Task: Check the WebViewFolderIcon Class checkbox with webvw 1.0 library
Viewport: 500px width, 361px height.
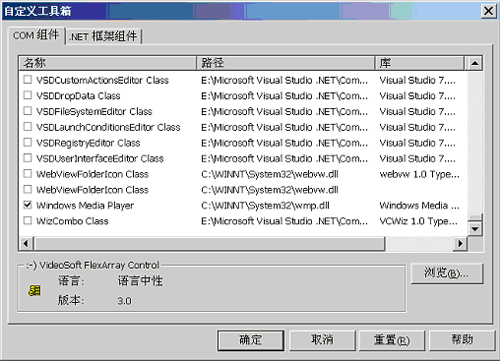Action: tap(28, 174)
